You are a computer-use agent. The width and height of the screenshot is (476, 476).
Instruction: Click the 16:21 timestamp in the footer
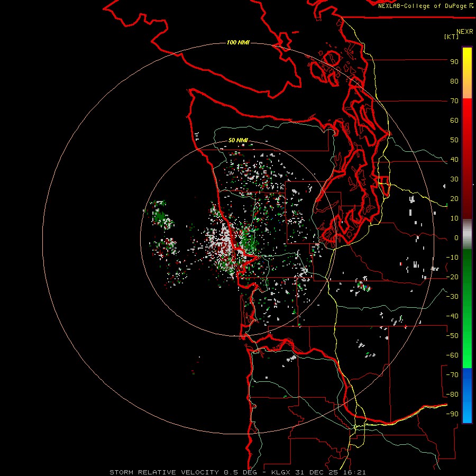click(353, 472)
